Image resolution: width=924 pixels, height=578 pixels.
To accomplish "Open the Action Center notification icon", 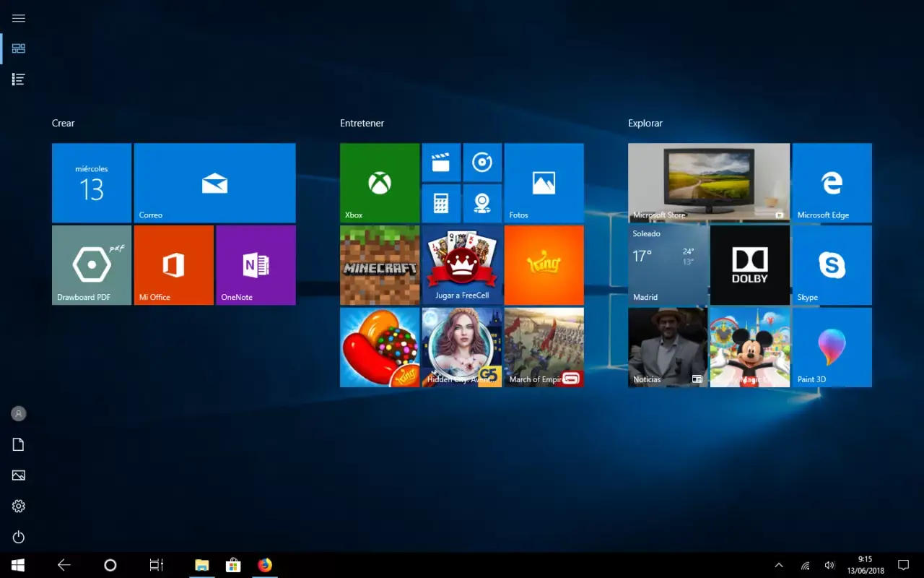I will 903,565.
